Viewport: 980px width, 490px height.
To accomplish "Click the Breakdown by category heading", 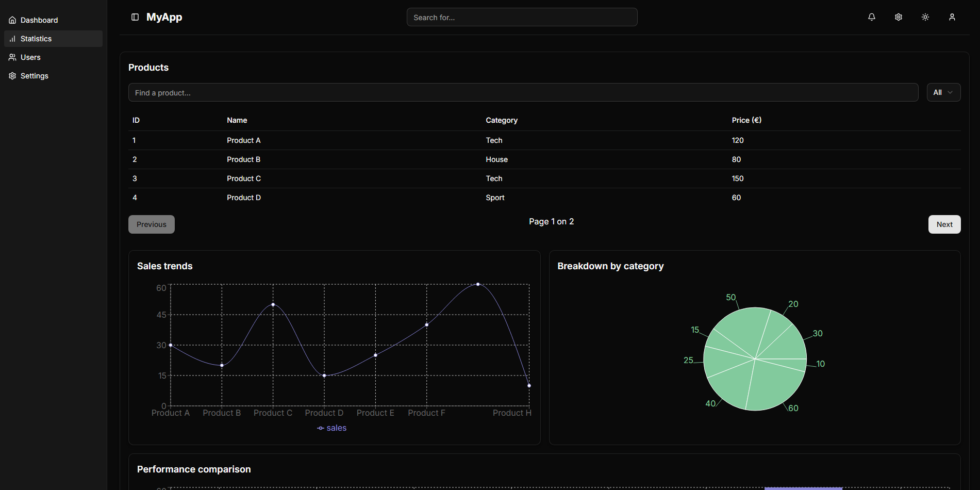I will pyautogui.click(x=610, y=266).
